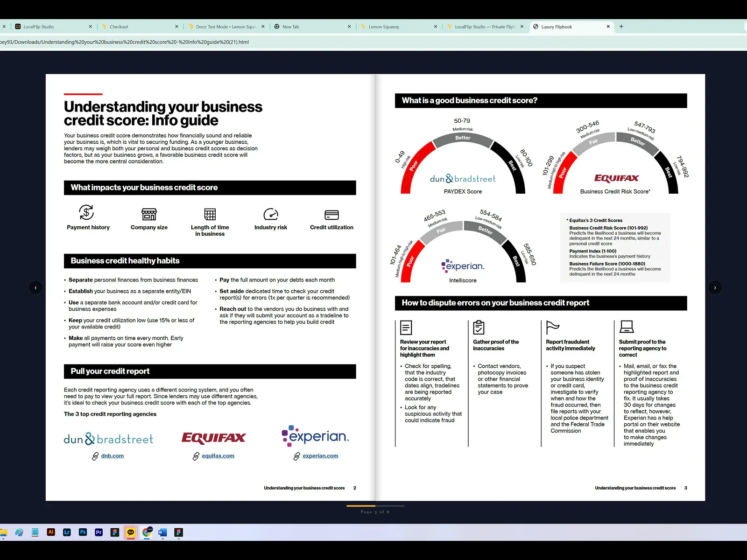This screenshot has height=560, width=747.
Task: Click the clipboard icon above Gather proof
Action: (479, 328)
